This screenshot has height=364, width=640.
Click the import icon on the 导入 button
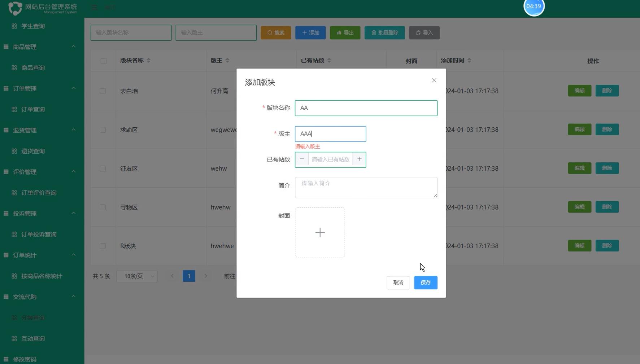coord(418,32)
